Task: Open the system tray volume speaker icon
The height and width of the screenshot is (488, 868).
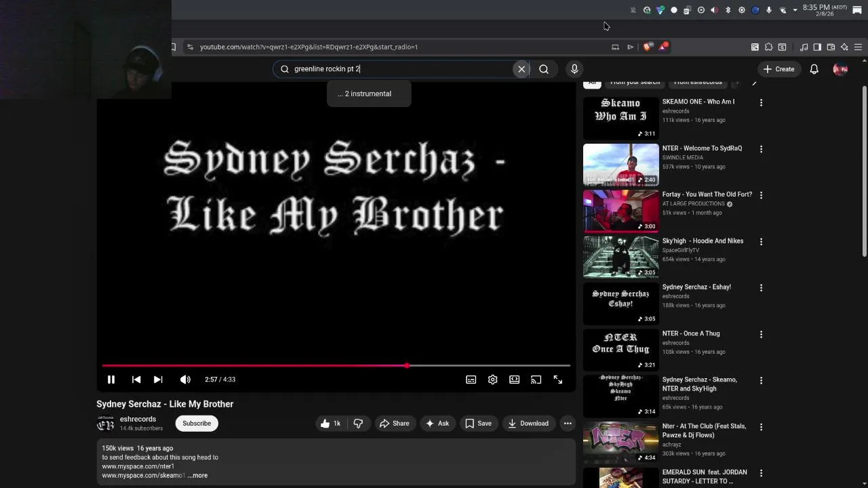Action: click(714, 10)
